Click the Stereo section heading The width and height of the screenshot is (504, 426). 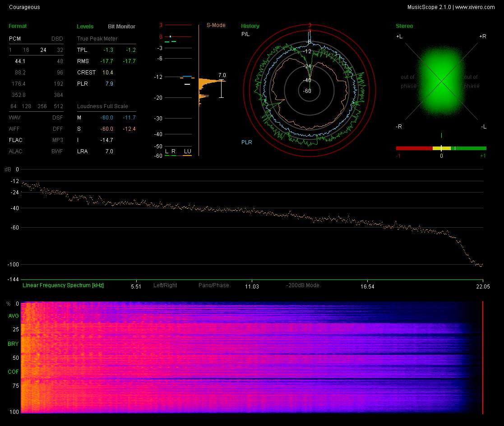coord(404,26)
